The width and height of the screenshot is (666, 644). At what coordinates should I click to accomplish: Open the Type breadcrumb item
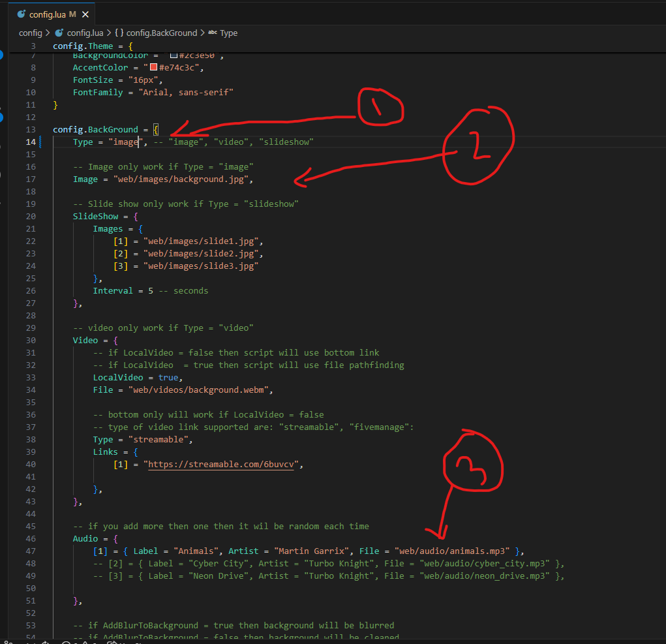click(229, 33)
